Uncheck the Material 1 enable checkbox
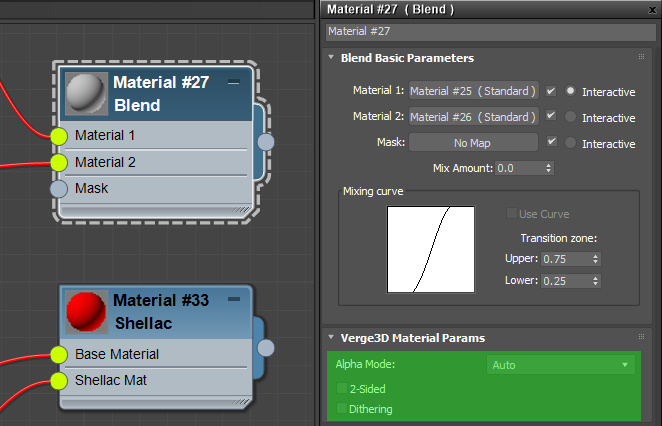This screenshot has width=662, height=426. (x=551, y=91)
